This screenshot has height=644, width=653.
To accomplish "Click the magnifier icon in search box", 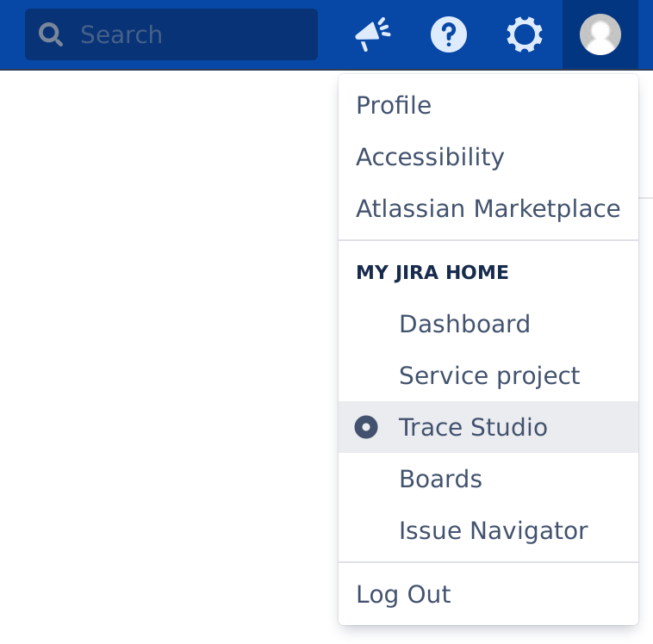I will tap(51, 34).
